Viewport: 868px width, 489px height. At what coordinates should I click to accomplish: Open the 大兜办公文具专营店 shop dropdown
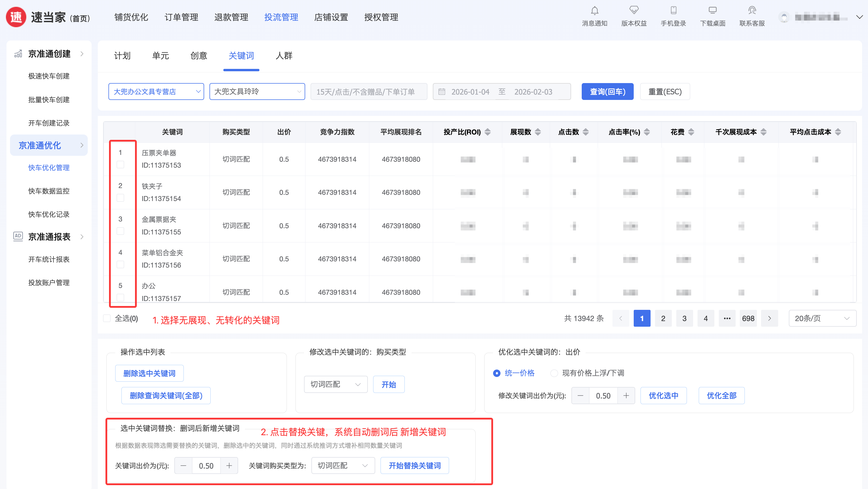point(156,92)
